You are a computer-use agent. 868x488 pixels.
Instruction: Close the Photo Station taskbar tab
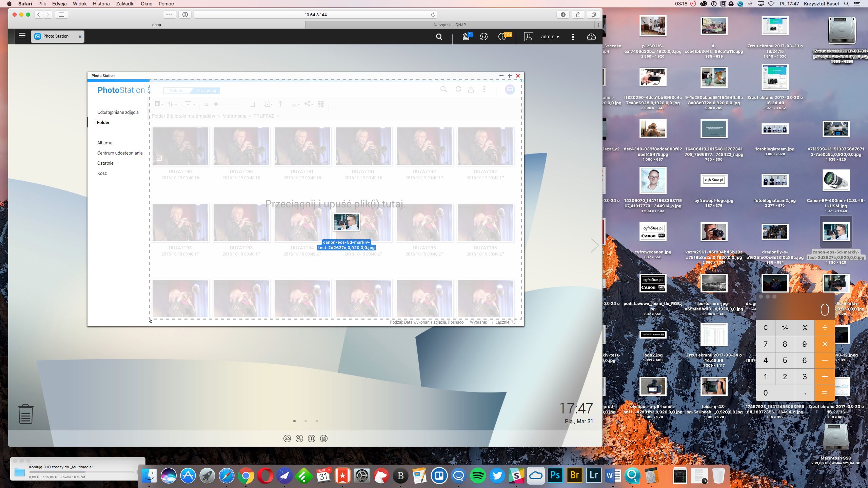click(x=80, y=37)
